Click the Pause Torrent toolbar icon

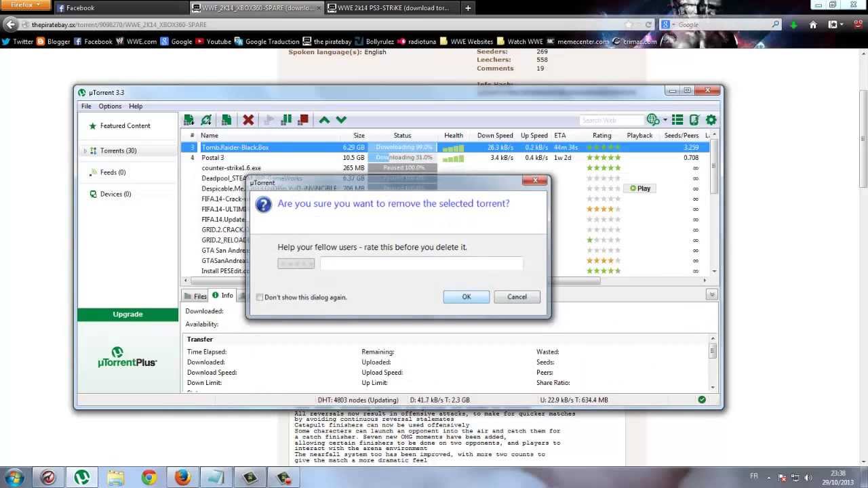(x=286, y=120)
